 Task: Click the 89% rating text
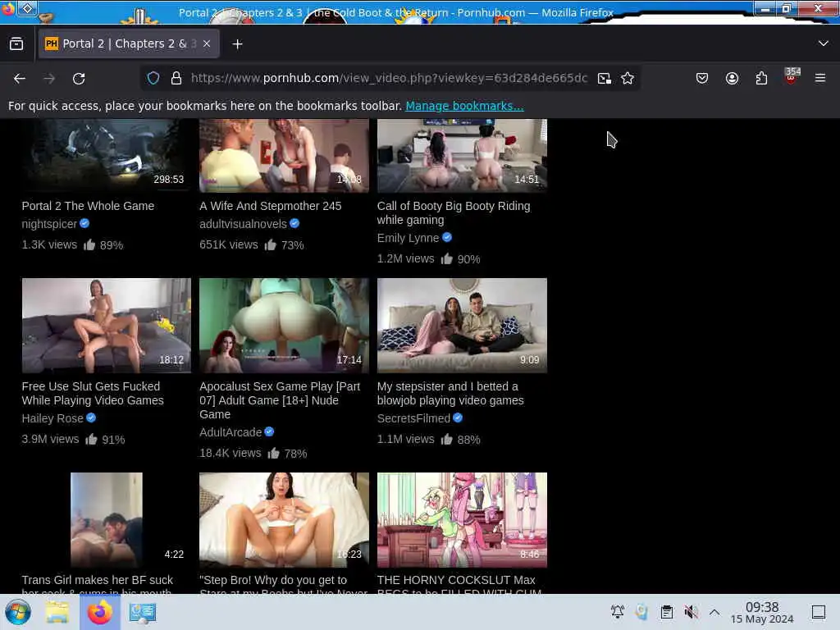click(x=112, y=245)
